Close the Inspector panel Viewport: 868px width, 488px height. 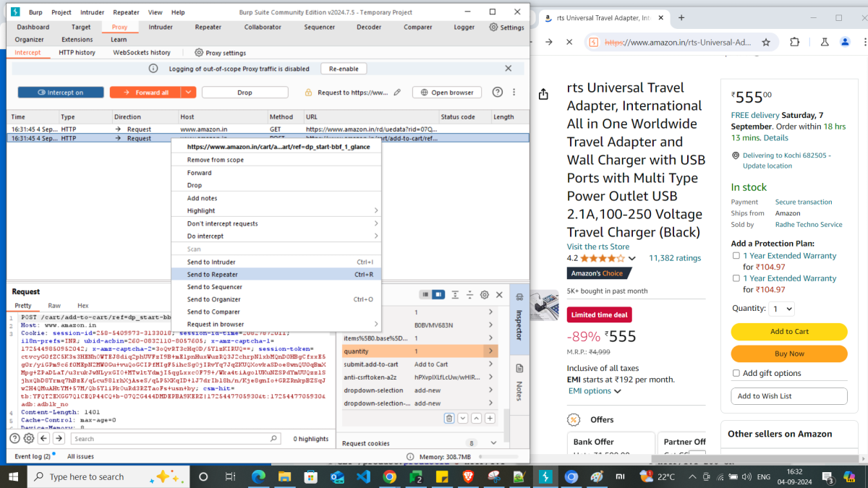click(x=498, y=295)
